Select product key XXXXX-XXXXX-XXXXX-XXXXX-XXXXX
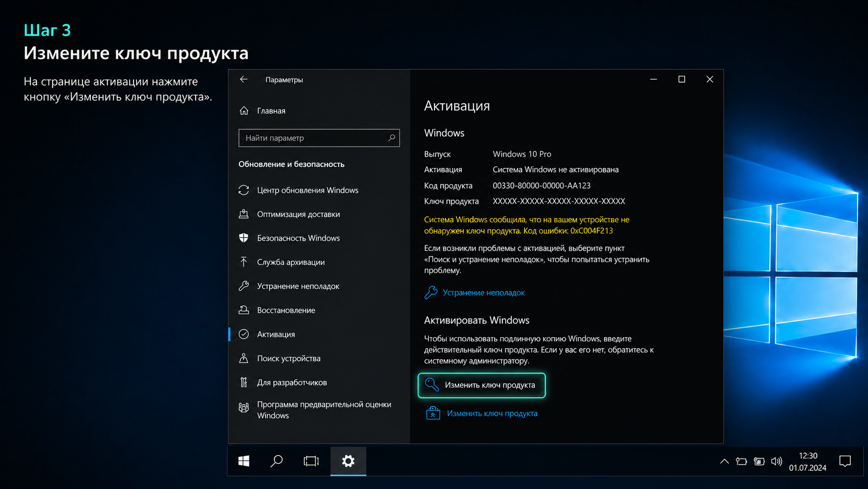868x489 pixels. (x=559, y=201)
